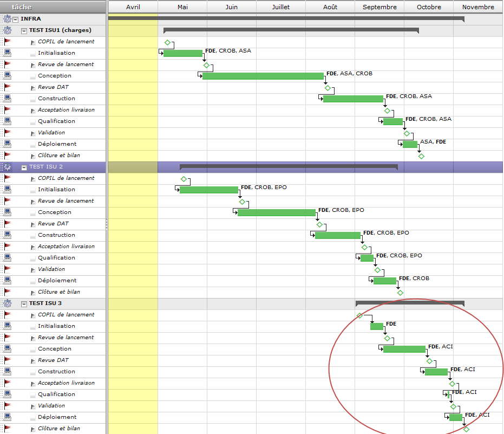Collapse the TEST ISU1 (charges) subtree

point(24,30)
